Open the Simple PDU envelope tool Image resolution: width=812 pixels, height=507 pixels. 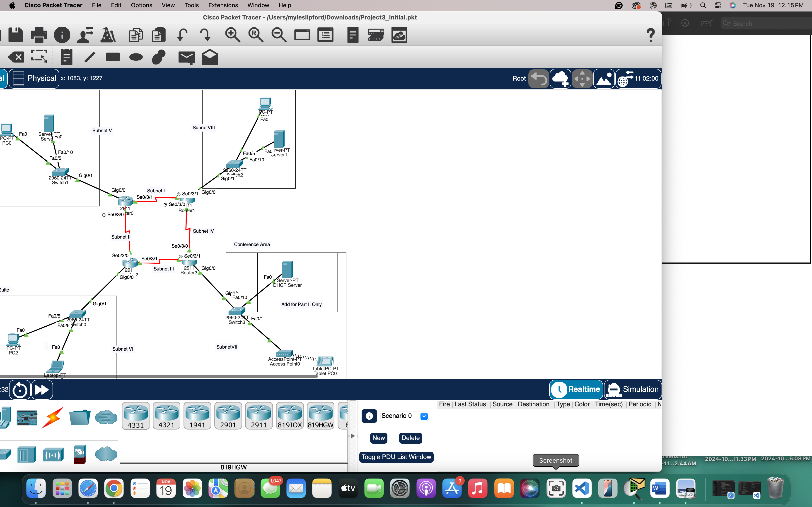[186, 57]
